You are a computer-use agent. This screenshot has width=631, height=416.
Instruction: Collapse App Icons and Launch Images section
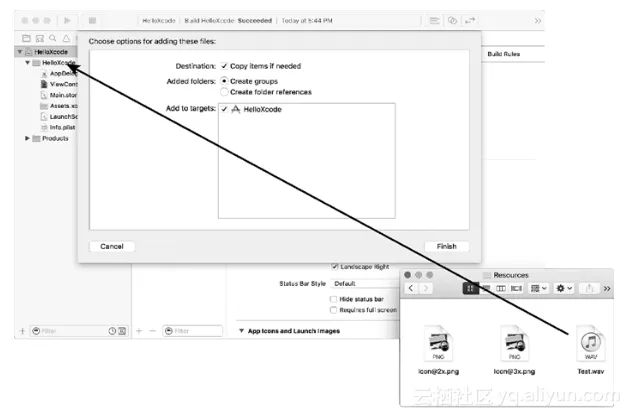(x=241, y=331)
